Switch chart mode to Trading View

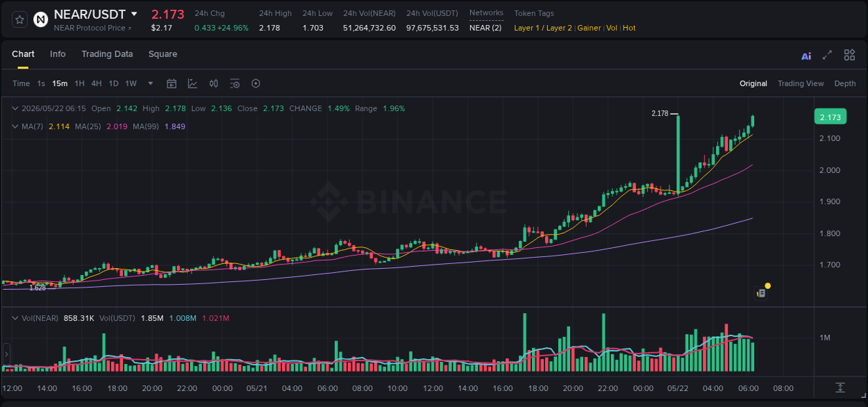(x=801, y=83)
